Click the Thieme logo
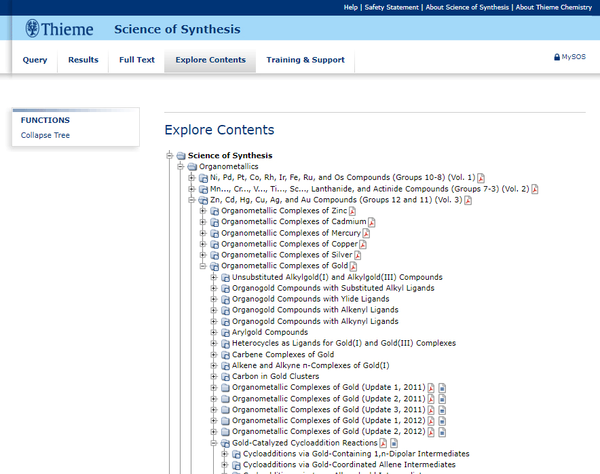This screenshot has width=600, height=474. [x=59, y=29]
